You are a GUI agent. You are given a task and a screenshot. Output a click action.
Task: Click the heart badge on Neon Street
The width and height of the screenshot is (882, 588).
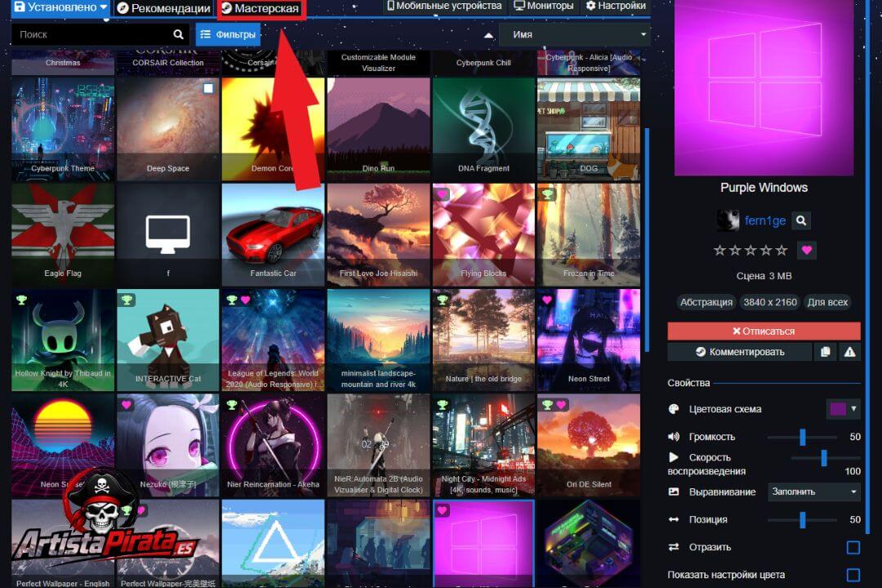[547, 300]
